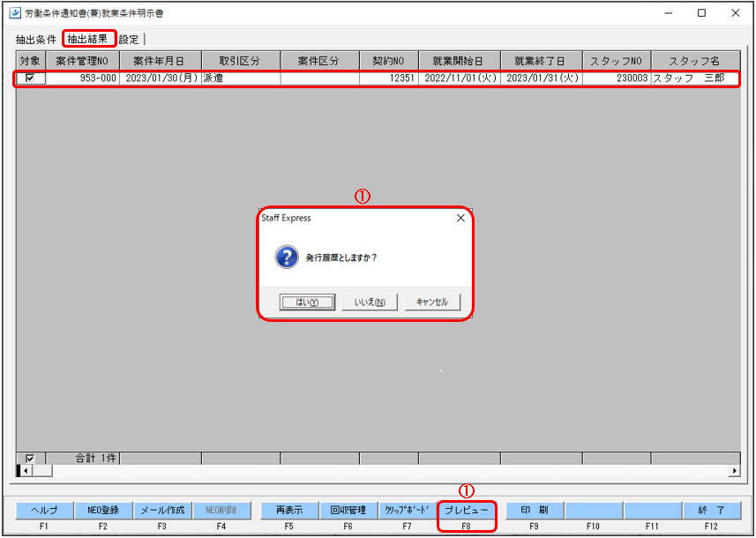Select cell 2023/01/31(火) end date
Viewport: 756px width, 538px height.
tap(542, 78)
